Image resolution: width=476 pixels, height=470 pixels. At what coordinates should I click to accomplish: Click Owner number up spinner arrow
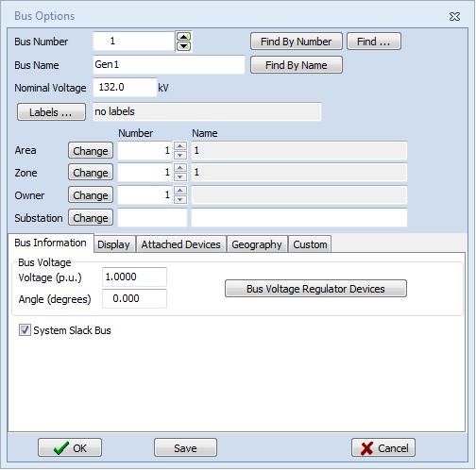click(x=180, y=191)
